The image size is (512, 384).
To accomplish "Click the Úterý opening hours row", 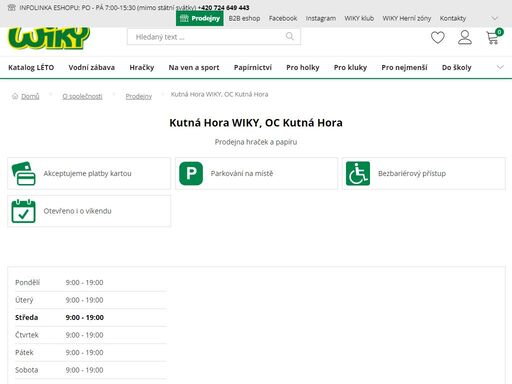I will click(91, 300).
